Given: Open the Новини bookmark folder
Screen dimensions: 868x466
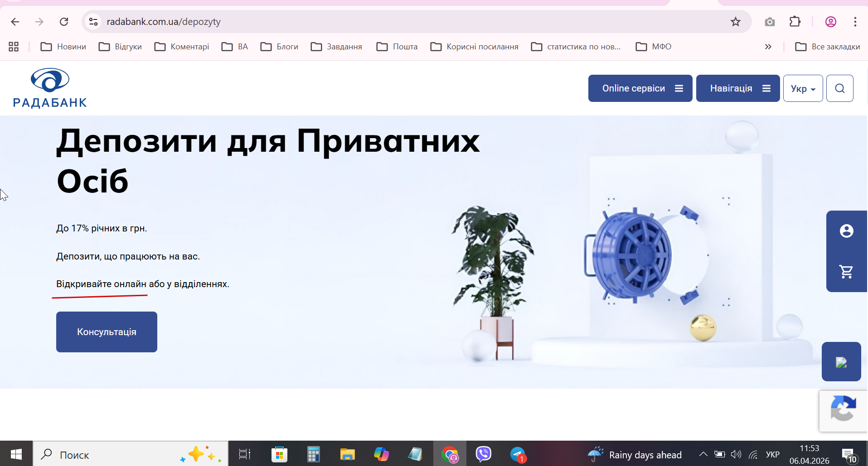Looking at the screenshot, I should pyautogui.click(x=63, y=47).
